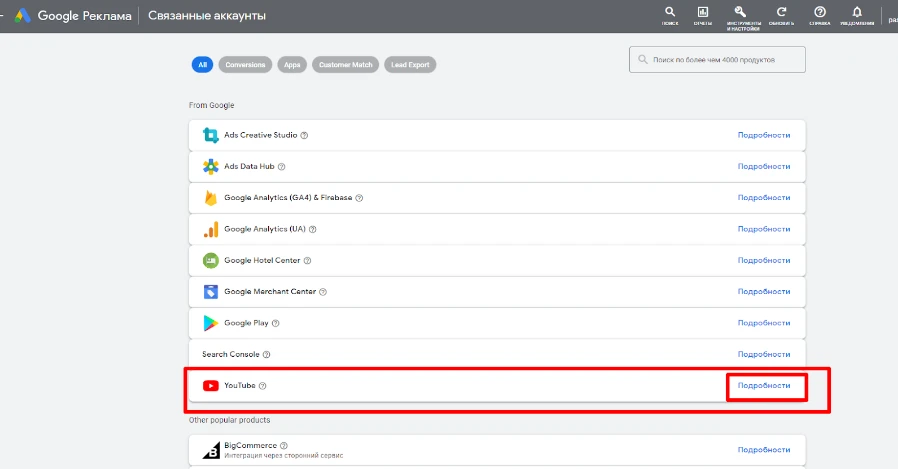Viewport: 898px width, 469px height.
Task: Click the Google Merchant Center tag icon
Action: tap(211, 291)
